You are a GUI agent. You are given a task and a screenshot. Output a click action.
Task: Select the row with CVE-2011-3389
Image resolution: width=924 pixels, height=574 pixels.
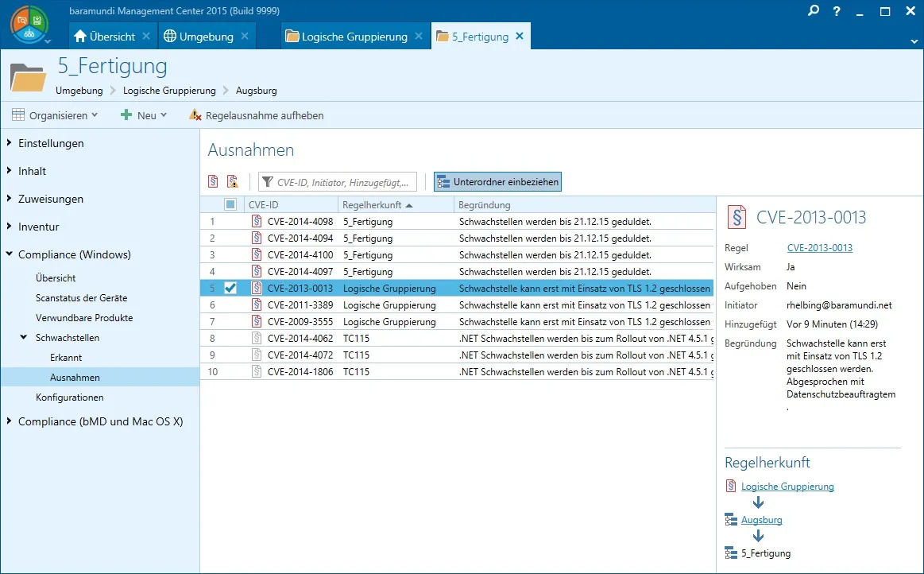(457, 304)
